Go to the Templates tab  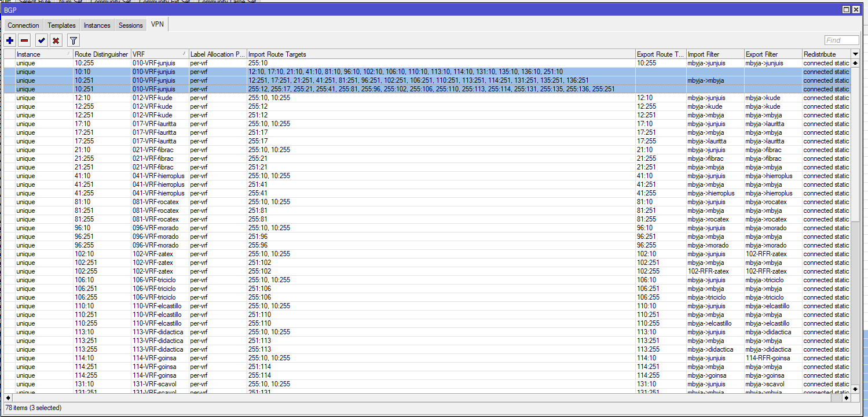click(x=61, y=25)
